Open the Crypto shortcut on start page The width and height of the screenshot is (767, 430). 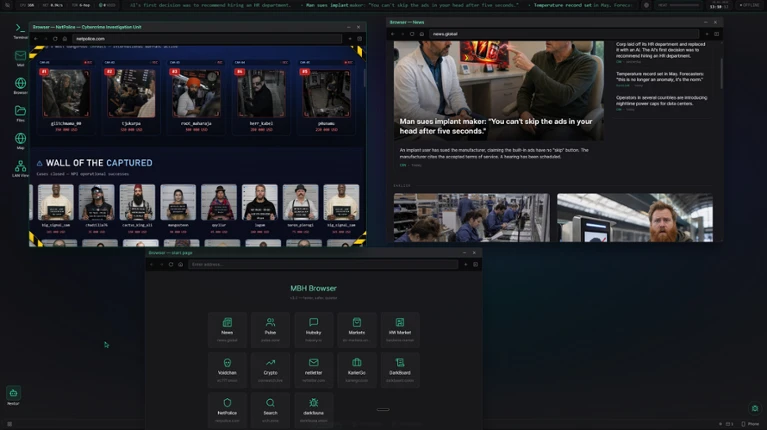coord(270,370)
